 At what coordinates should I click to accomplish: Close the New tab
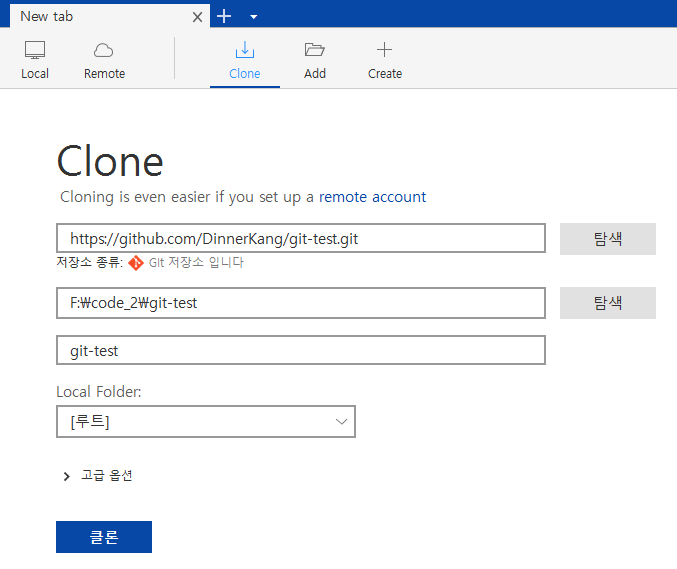coord(197,17)
